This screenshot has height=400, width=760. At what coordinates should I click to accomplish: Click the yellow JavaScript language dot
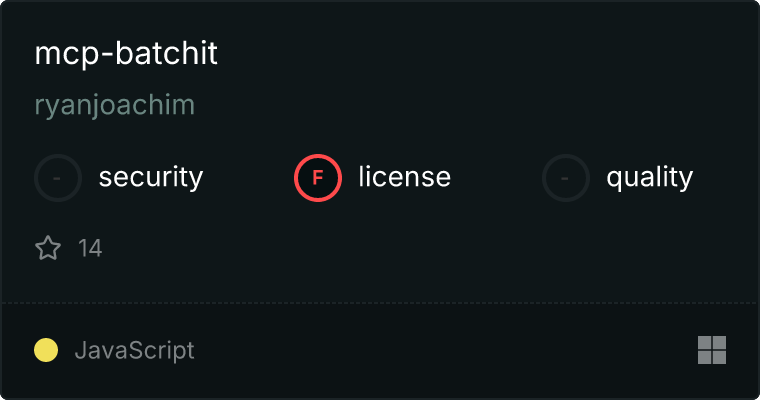pos(46,350)
